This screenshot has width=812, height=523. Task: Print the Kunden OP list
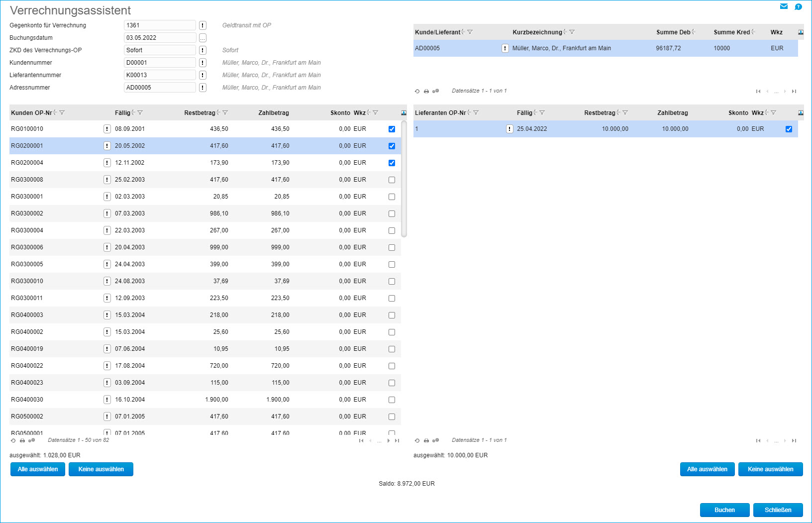point(22,440)
